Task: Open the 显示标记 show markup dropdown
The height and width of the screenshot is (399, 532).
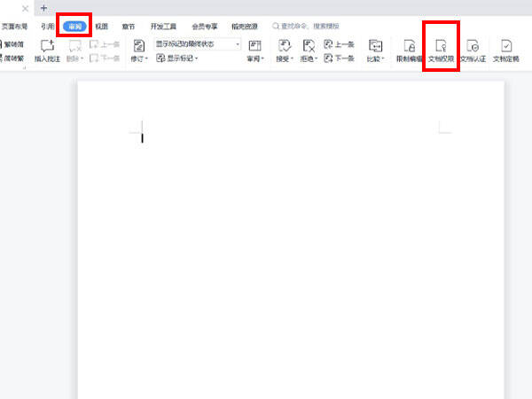Action: coord(177,59)
